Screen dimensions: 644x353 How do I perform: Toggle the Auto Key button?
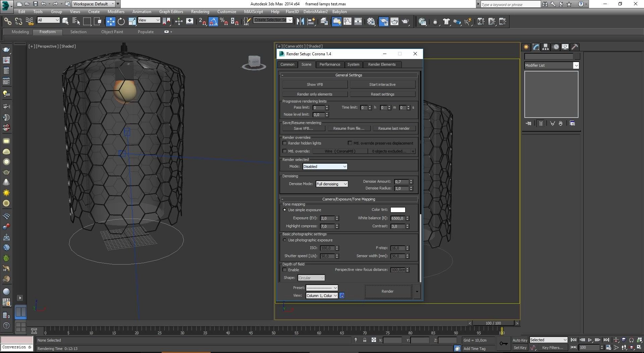pyautogui.click(x=520, y=340)
